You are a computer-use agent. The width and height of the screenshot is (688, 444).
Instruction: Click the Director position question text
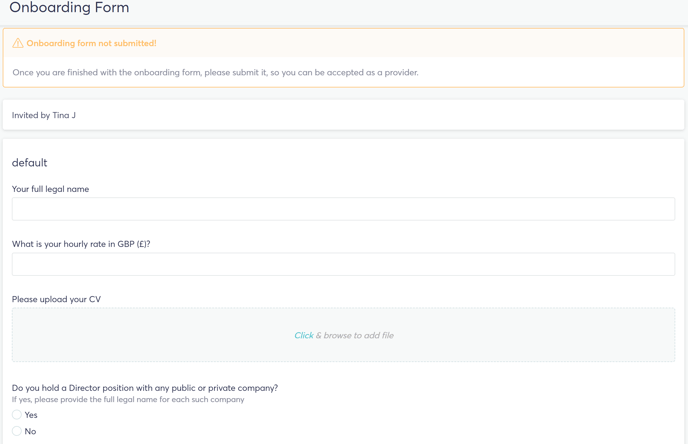click(x=145, y=388)
